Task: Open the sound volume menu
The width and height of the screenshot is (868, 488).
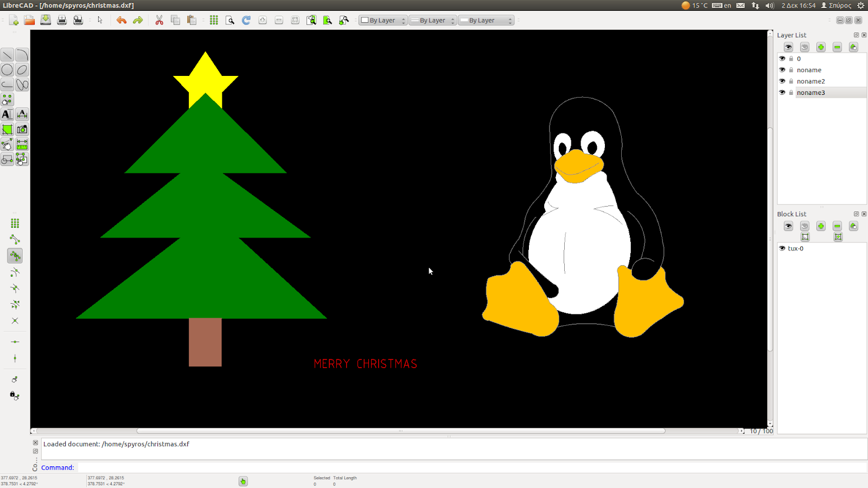Action: (769, 5)
